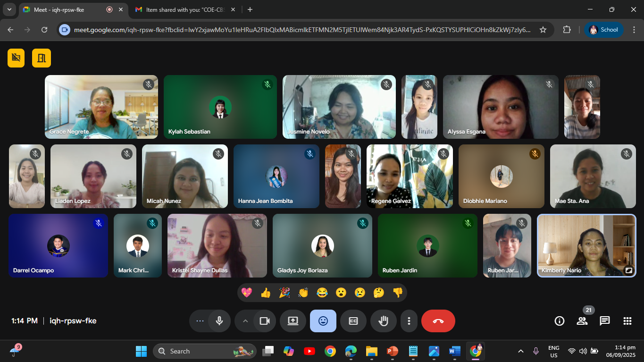Send the thumbs up reaction
Screen dimensions: 644x362
[x=266, y=293]
